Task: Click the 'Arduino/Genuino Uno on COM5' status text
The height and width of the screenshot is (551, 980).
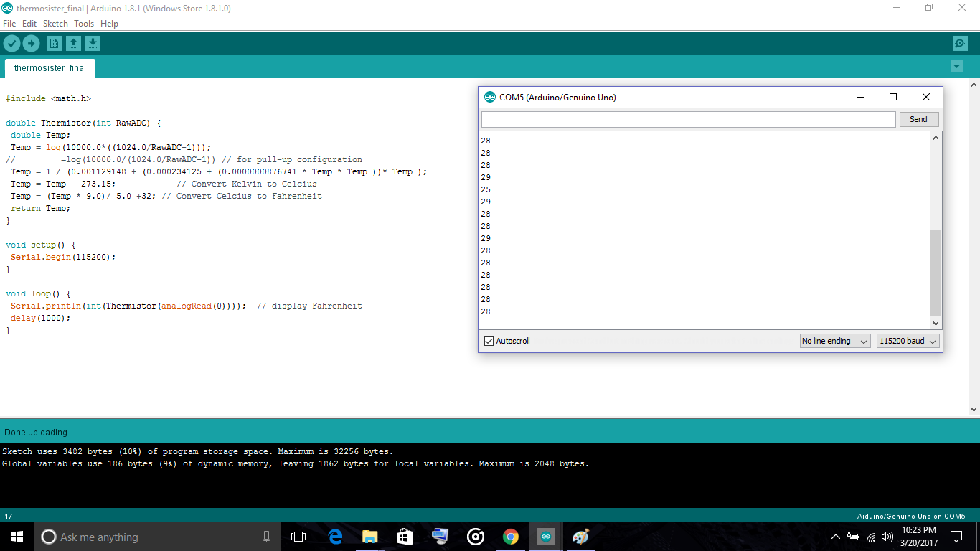Action: 911,517
